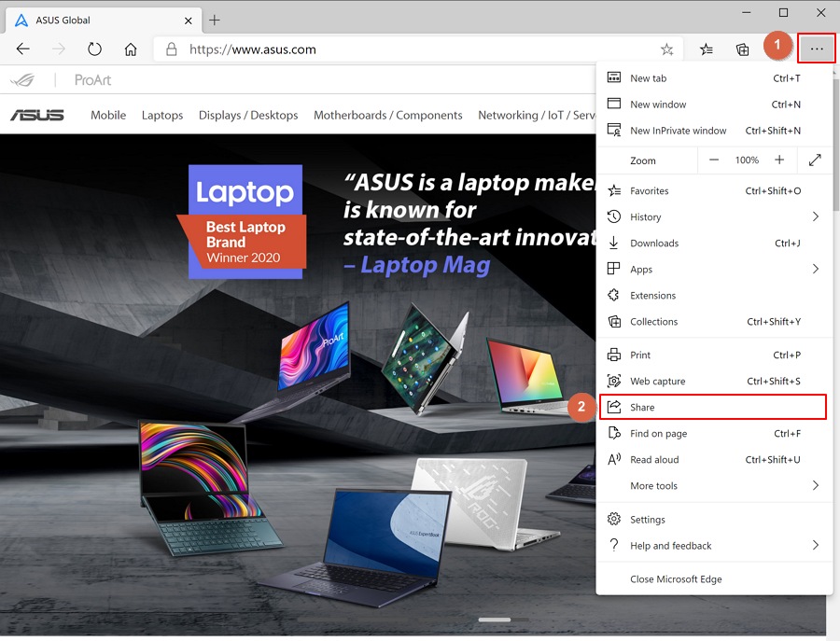The image size is (840, 641).
Task: Start Web capture from the menu
Action: pyautogui.click(x=714, y=382)
